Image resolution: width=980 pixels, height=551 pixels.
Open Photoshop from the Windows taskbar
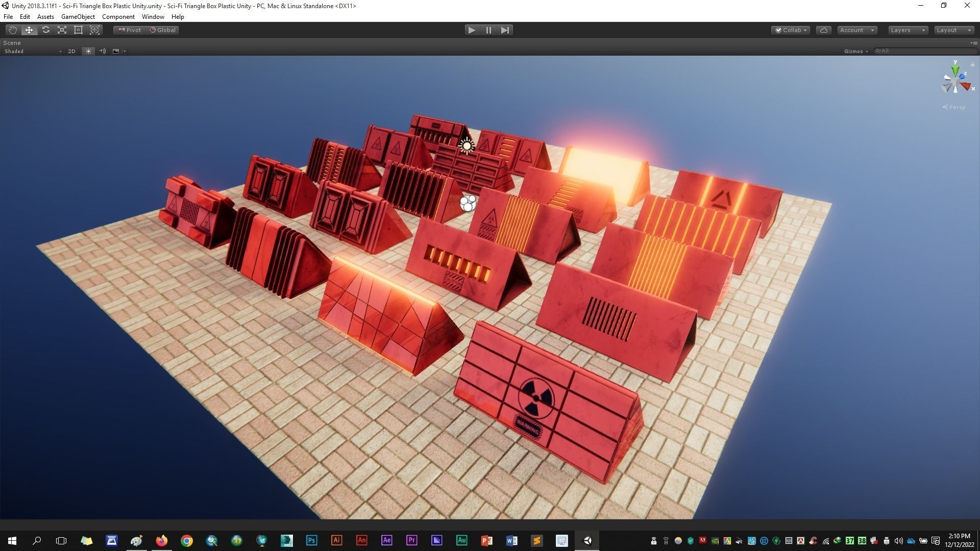311,540
